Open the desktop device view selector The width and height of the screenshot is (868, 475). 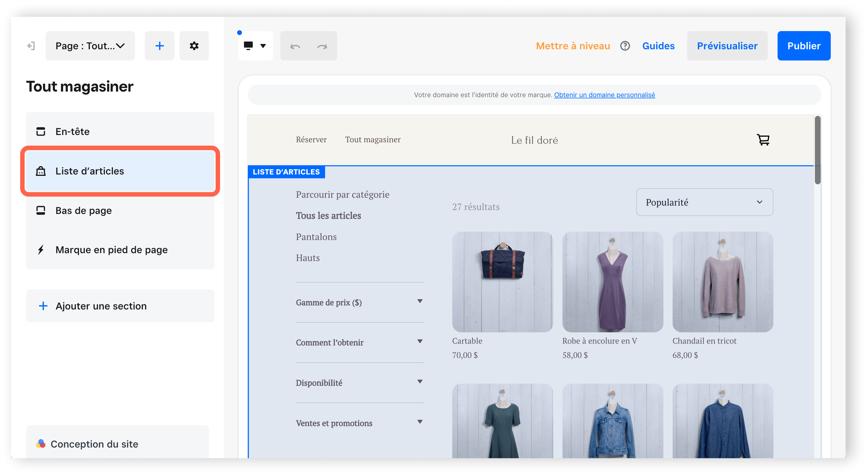255,46
